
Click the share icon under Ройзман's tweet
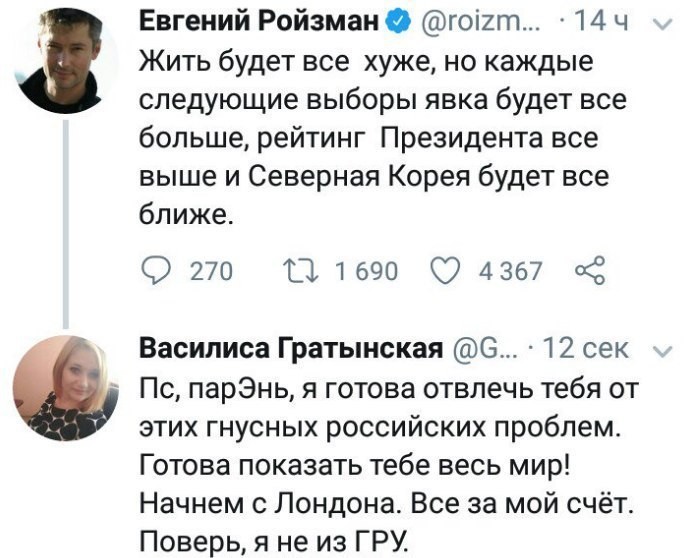tap(591, 270)
